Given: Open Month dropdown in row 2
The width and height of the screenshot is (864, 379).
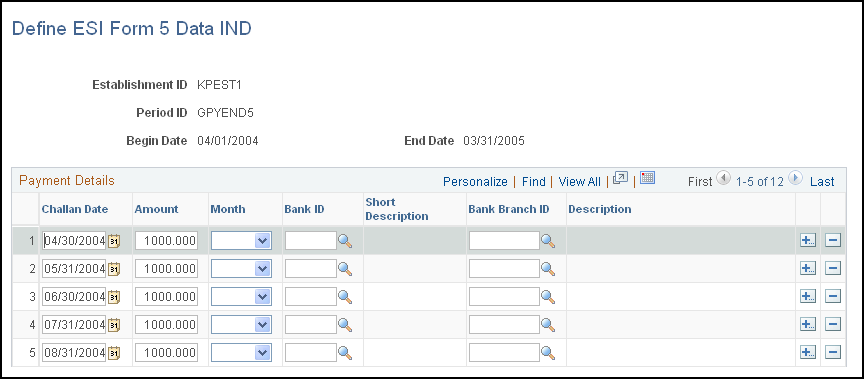Looking at the screenshot, I should 241,269.
